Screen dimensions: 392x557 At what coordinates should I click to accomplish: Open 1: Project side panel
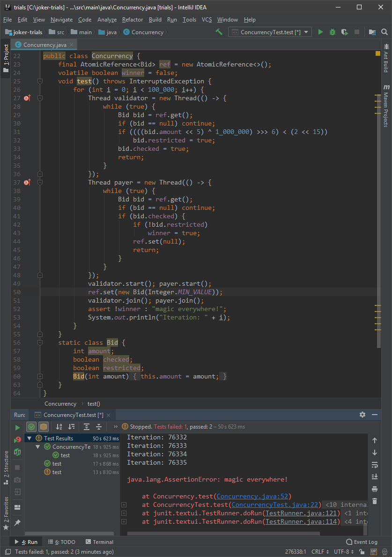pyautogui.click(x=6, y=59)
